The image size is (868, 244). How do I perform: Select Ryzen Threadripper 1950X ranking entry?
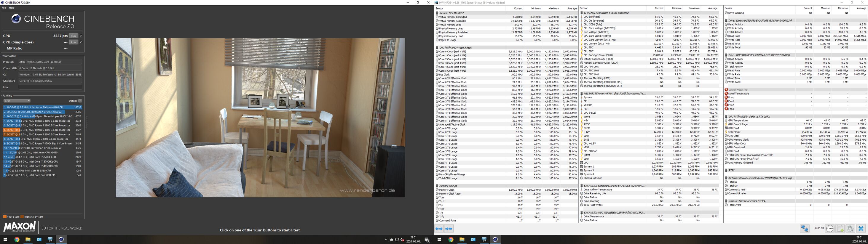[42, 116]
